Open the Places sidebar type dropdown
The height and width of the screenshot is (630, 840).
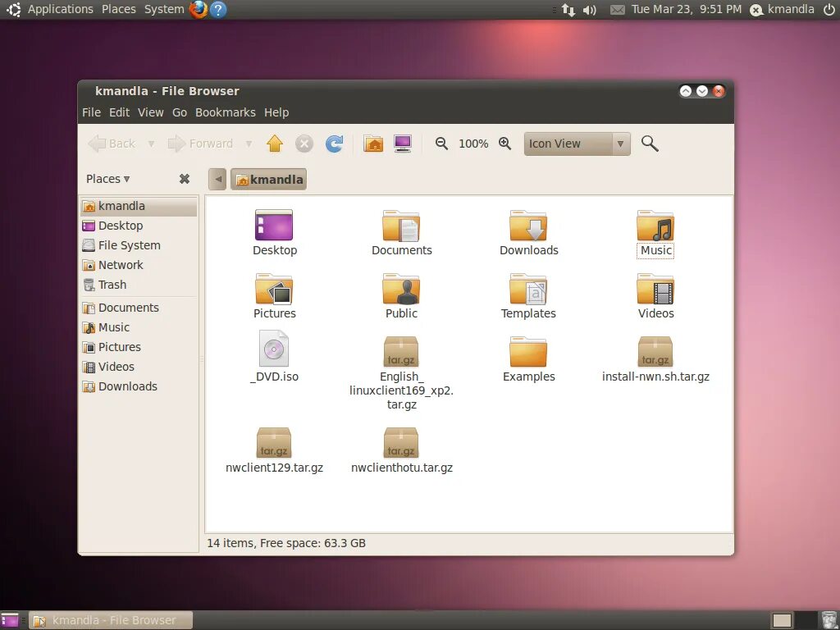coord(107,179)
